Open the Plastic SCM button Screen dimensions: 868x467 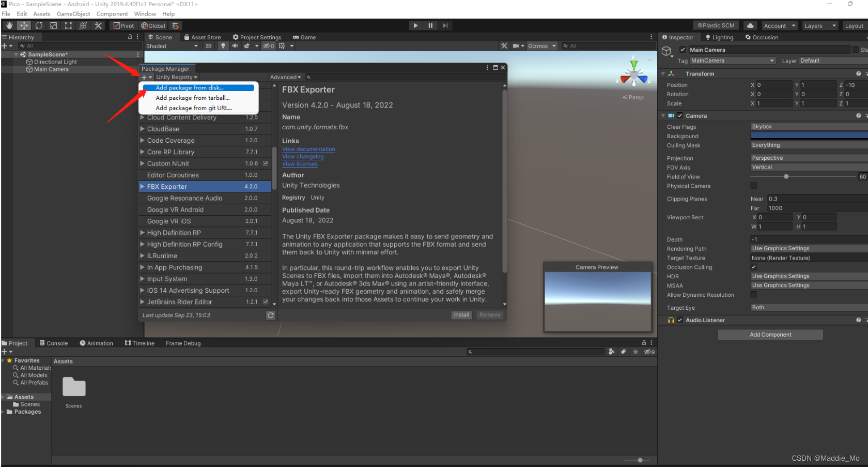(x=716, y=25)
